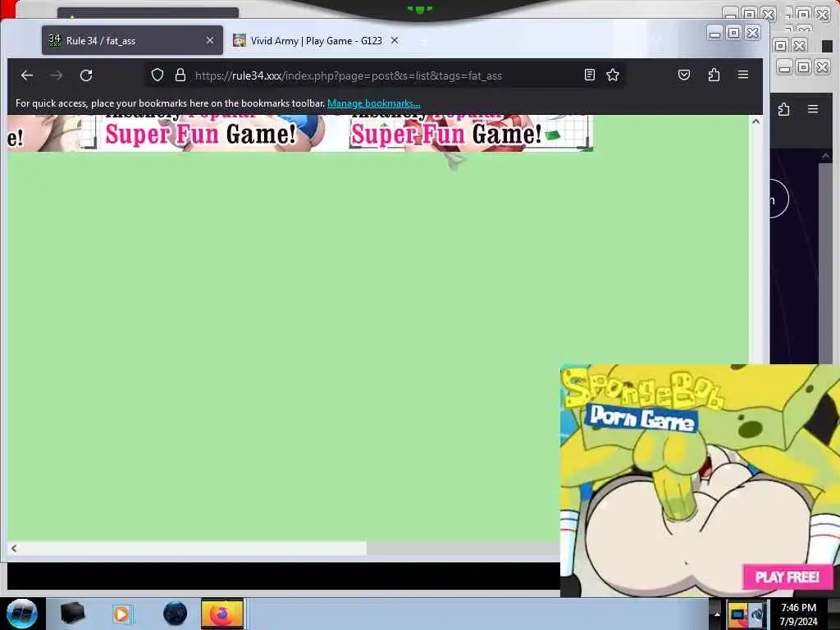Click the horizontal scrollbar left arrow
This screenshot has width=840, height=630.
click(x=14, y=548)
